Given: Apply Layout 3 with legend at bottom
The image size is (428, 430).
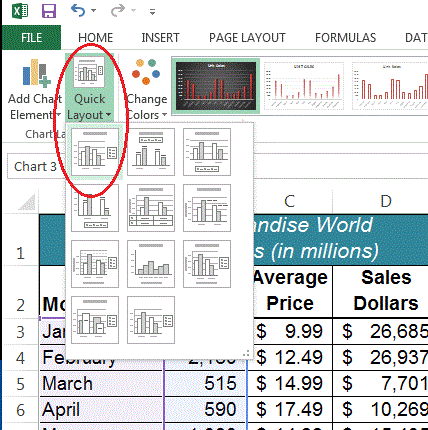Looking at the screenshot, I should click(207, 152).
